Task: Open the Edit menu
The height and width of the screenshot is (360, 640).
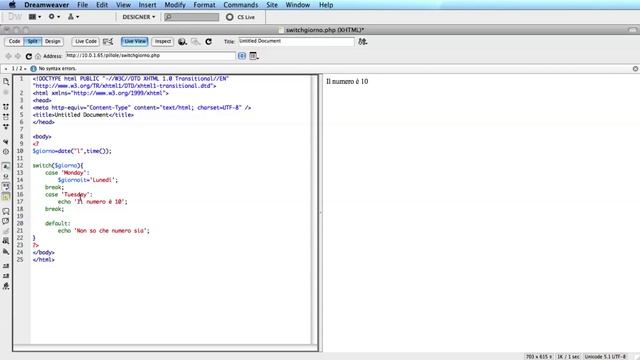Action: pos(102,5)
